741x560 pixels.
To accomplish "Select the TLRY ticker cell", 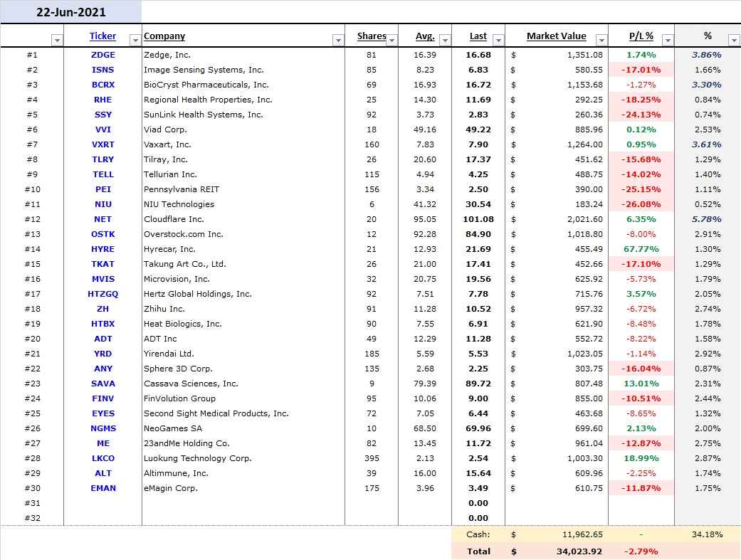I will pyautogui.click(x=103, y=159).
